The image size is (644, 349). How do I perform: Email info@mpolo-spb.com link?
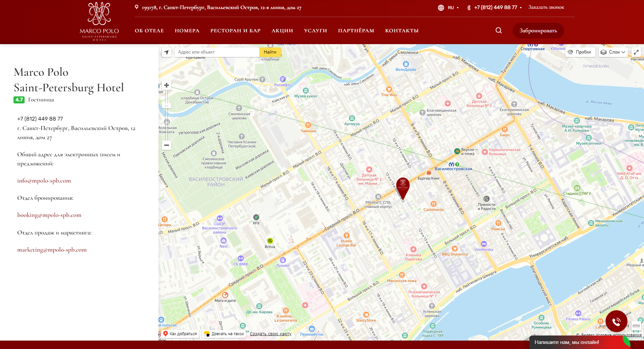44,181
